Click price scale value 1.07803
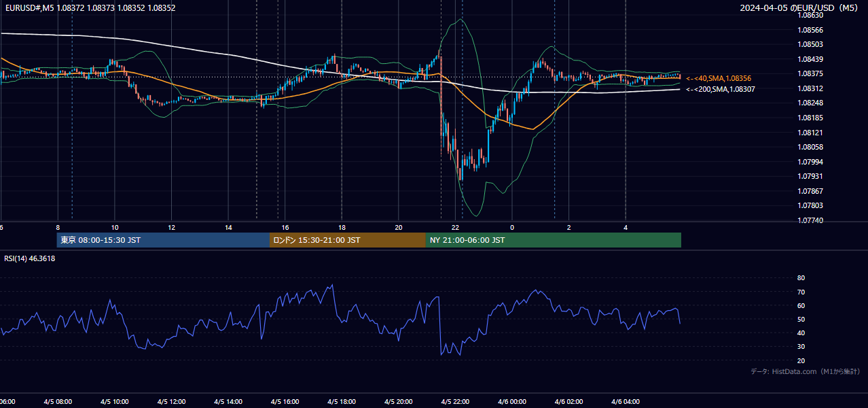Image resolution: width=868 pixels, height=408 pixels. pos(809,205)
